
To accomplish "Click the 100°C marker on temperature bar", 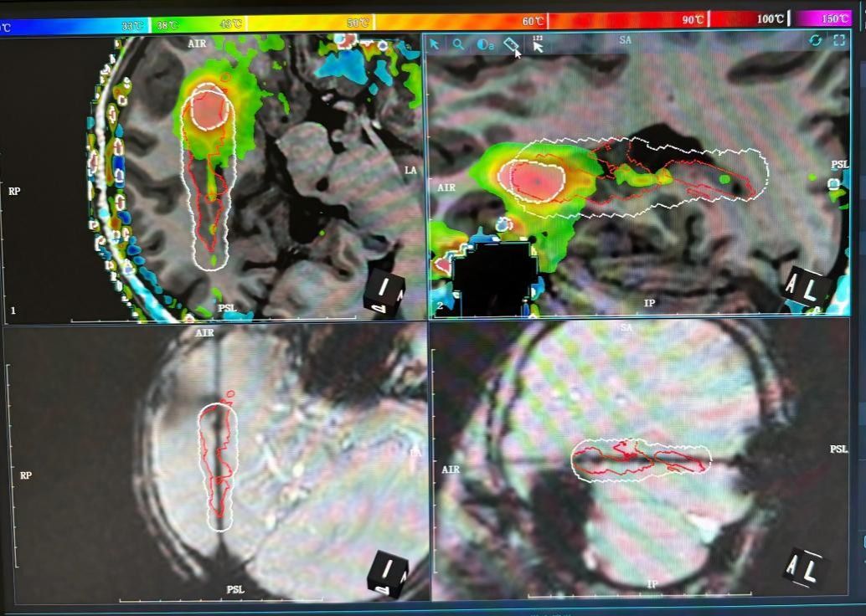I will (771, 18).
